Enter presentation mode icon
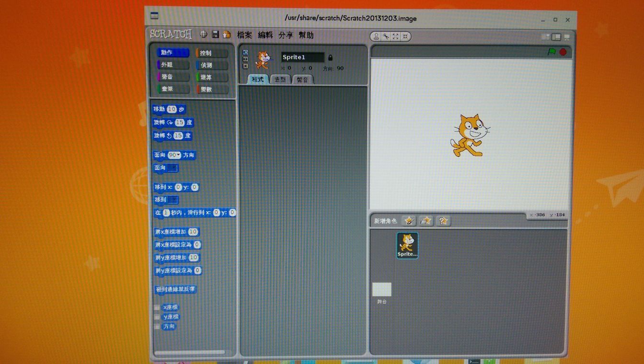Viewport: 644px width, 364px height. point(567,37)
